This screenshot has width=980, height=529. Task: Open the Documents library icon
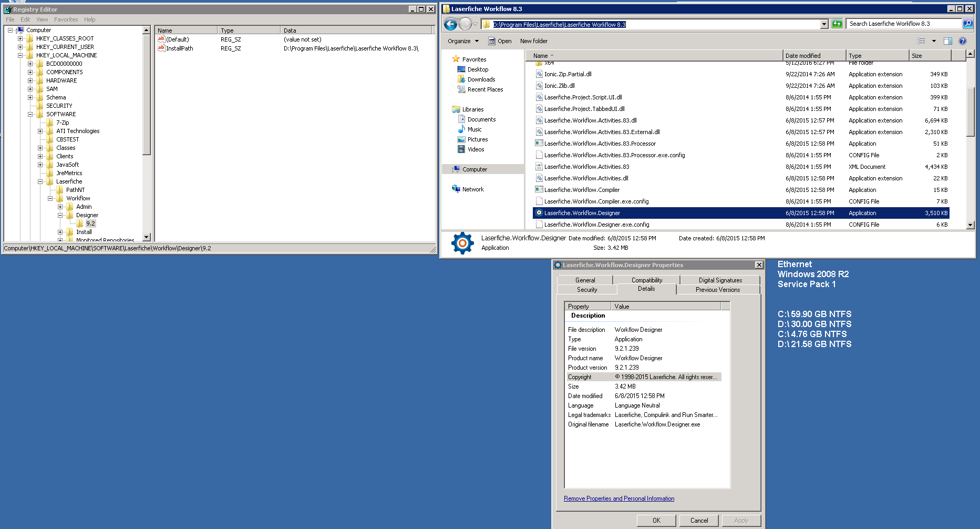pyautogui.click(x=461, y=119)
